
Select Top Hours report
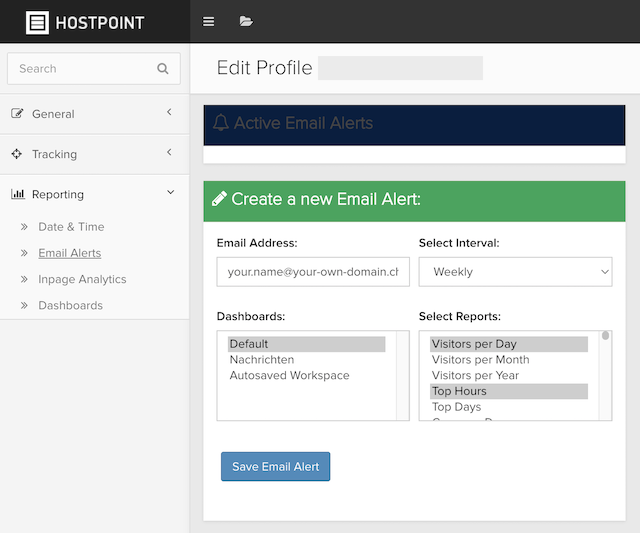coord(509,391)
